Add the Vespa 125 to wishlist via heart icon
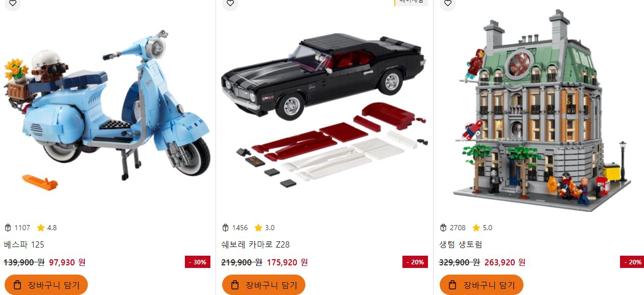This screenshot has height=295, width=644. (x=12, y=3)
